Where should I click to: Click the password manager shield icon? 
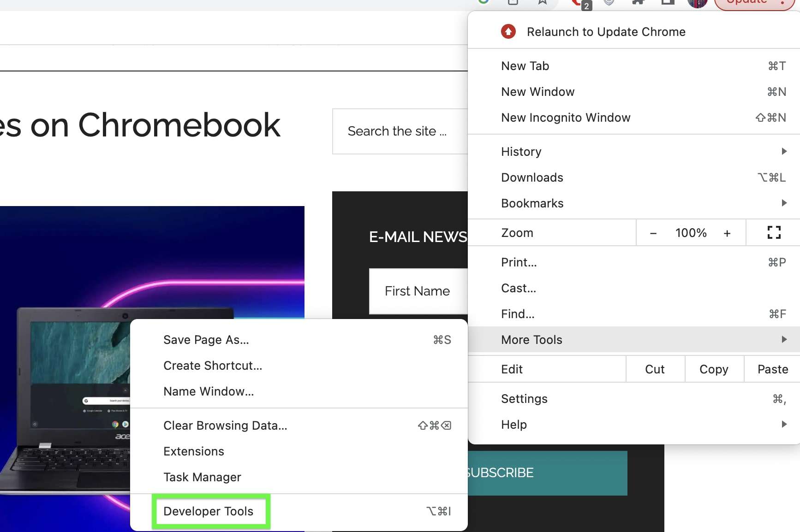[608, 2]
